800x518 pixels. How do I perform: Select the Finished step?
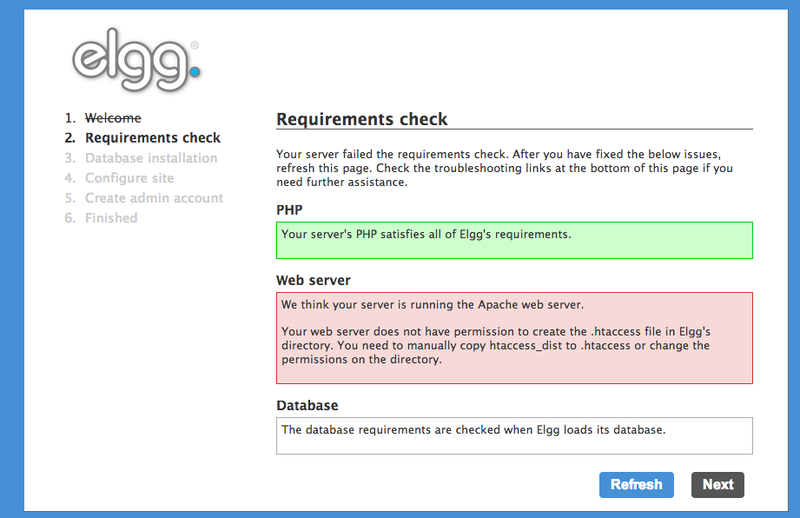[x=111, y=218]
